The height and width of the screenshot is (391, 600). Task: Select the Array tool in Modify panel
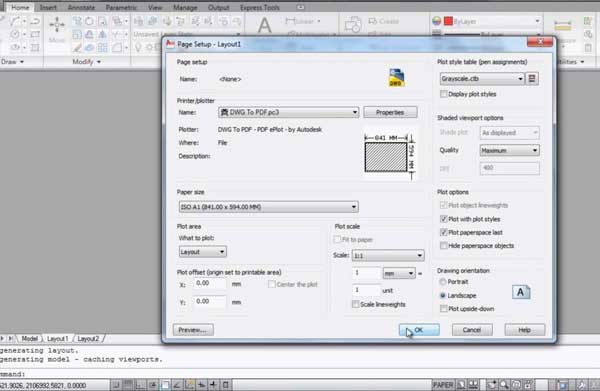[x=102, y=48]
